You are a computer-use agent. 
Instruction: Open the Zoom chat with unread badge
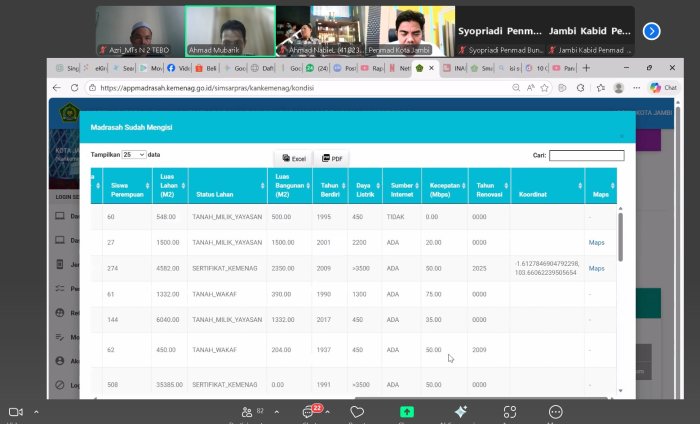coord(310,411)
